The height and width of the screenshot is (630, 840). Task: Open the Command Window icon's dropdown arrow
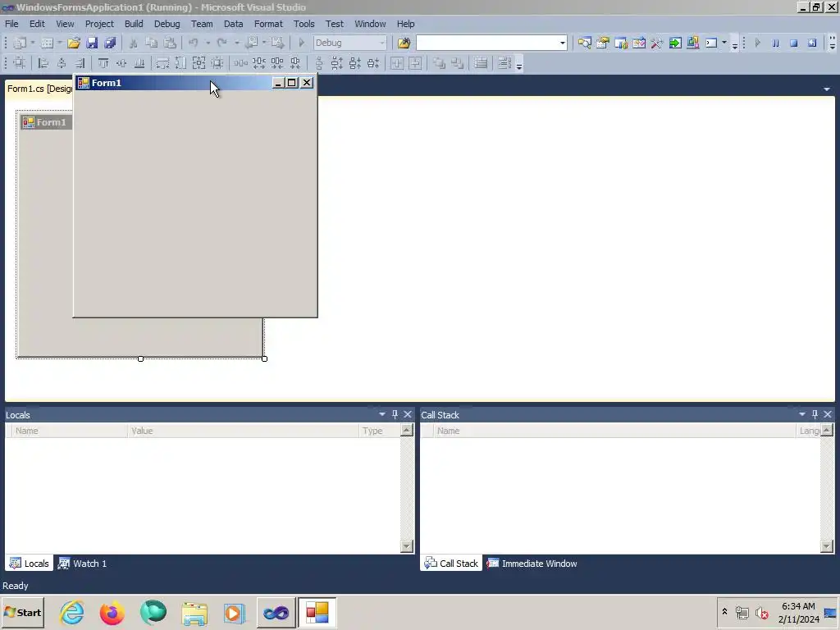click(724, 43)
